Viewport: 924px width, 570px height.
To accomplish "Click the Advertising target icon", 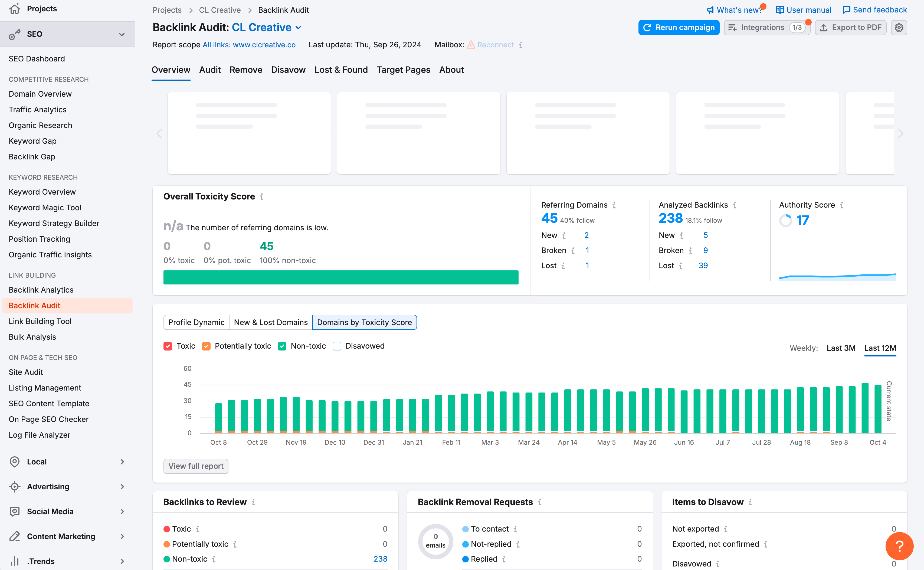I will 15,487.
